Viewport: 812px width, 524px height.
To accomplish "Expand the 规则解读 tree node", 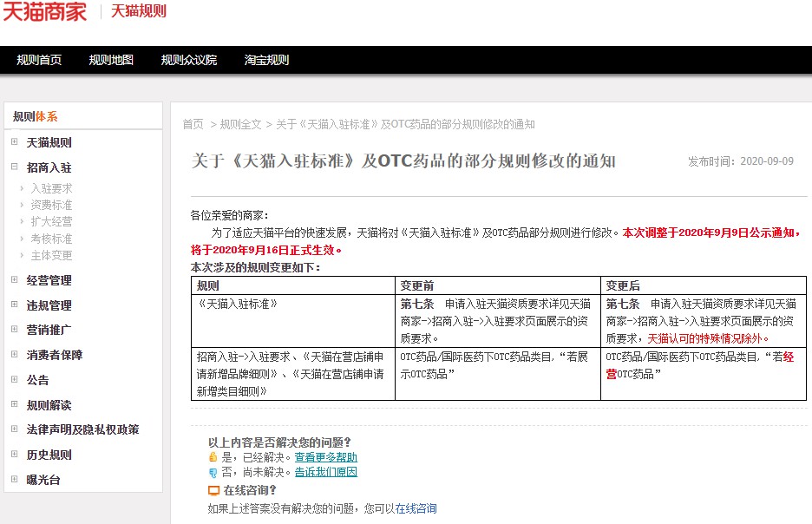I will (x=15, y=404).
